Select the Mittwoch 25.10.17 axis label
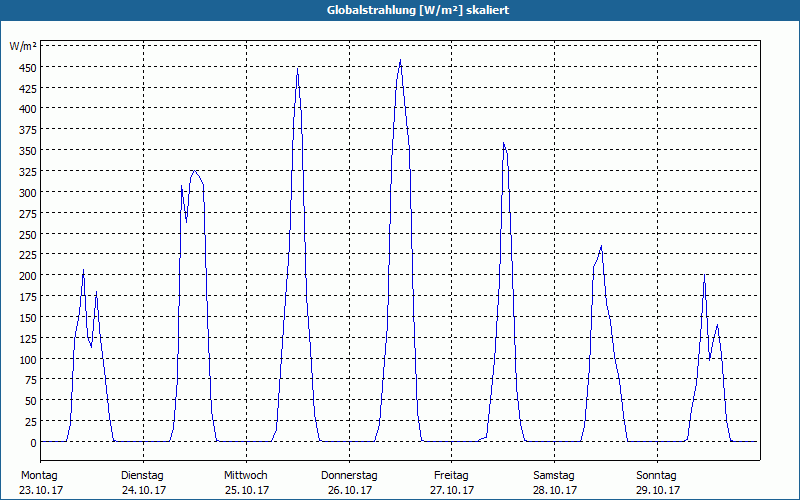Viewport: 800px width, 500px height. tap(246, 483)
